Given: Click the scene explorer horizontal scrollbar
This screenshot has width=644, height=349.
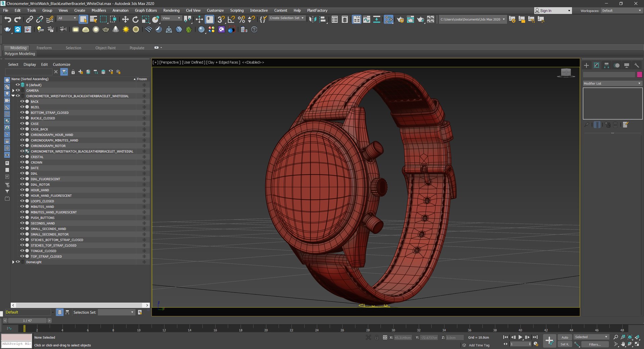Looking at the screenshot, I should click(x=80, y=305).
